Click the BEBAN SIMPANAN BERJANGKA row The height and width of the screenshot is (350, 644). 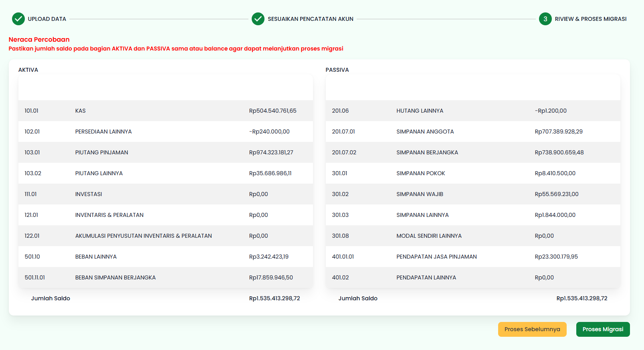click(165, 277)
